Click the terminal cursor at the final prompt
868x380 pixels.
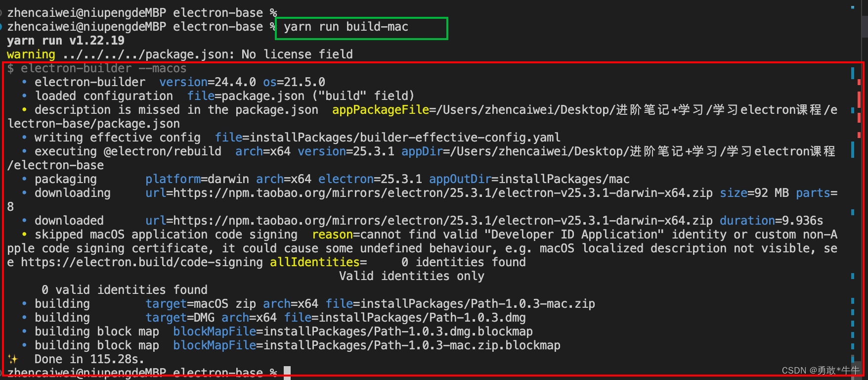287,373
